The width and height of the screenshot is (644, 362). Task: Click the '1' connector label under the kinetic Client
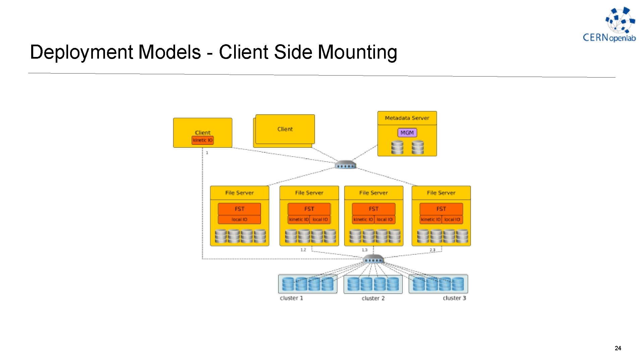(207, 153)
